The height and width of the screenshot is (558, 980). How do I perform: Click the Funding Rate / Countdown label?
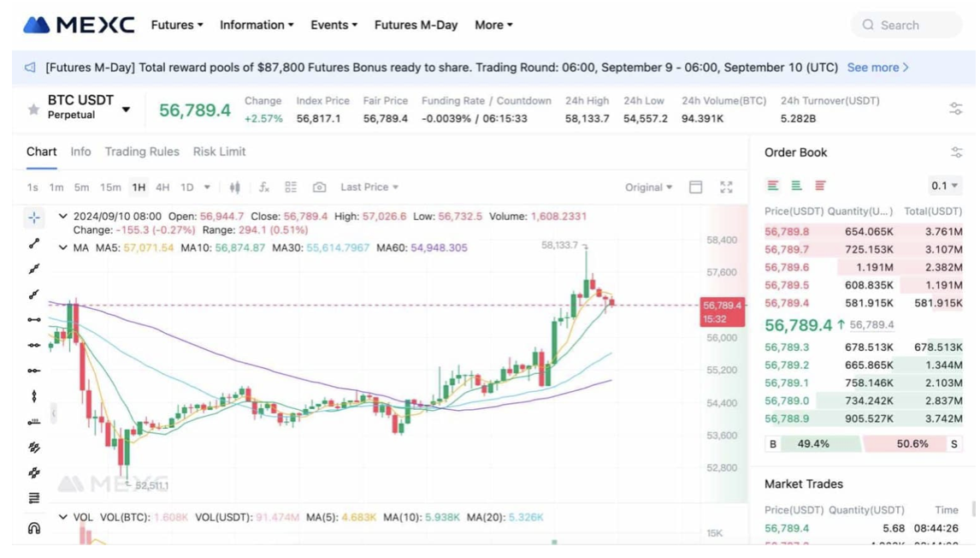[487, 101]
